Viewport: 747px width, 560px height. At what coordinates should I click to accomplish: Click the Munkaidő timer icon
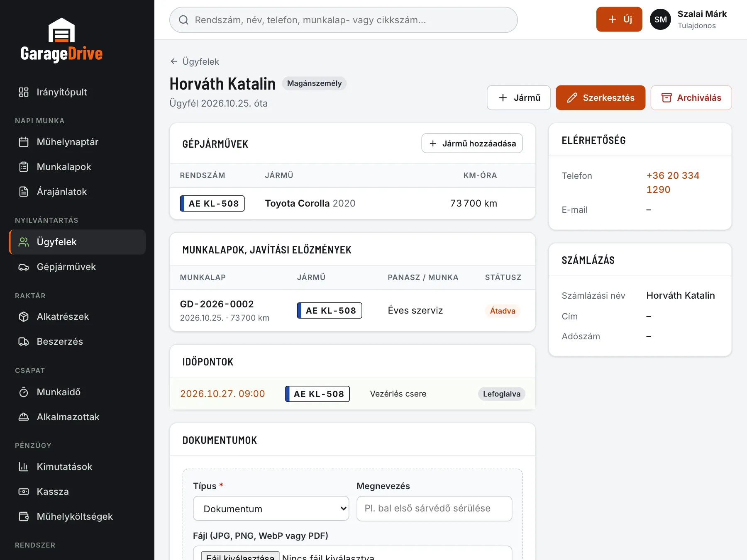pyautogui.click(x=24, y=392)
